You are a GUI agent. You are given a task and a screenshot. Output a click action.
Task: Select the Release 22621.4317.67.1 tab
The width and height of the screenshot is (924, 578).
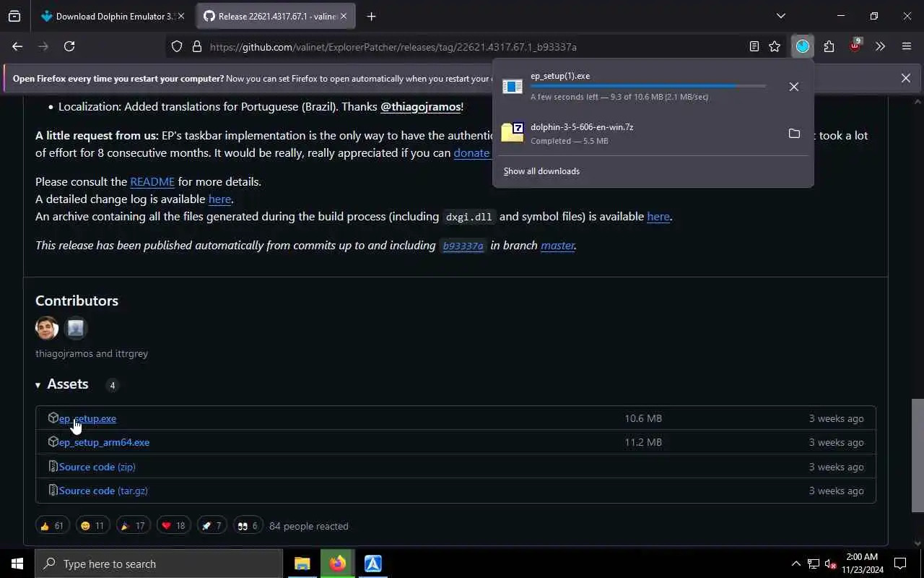[x=277, y=16]
